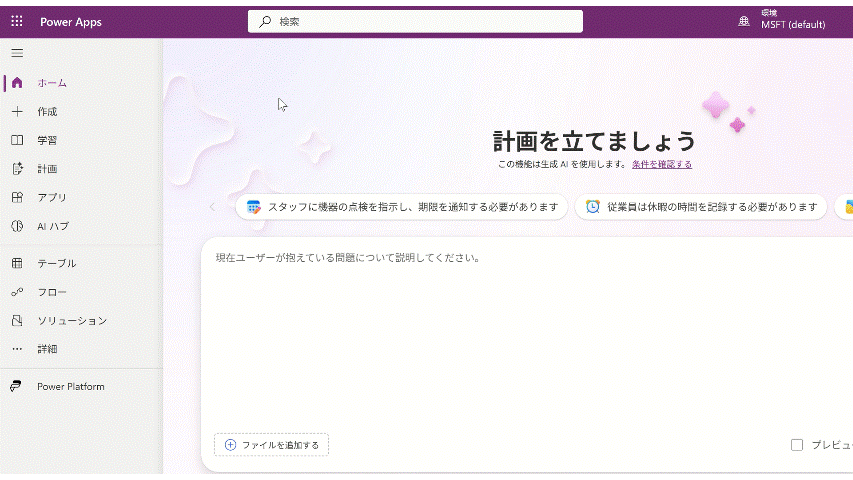853x480 pixels.
Task: Select the equipment inspection suggestion chip
Action: pos(402,207)
